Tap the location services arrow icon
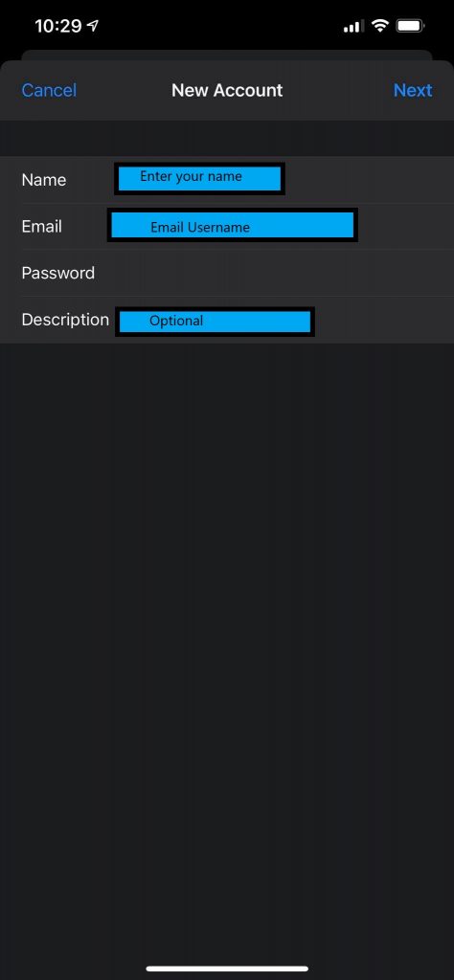The width and height of the screenshot is (454, 980). 93,26
